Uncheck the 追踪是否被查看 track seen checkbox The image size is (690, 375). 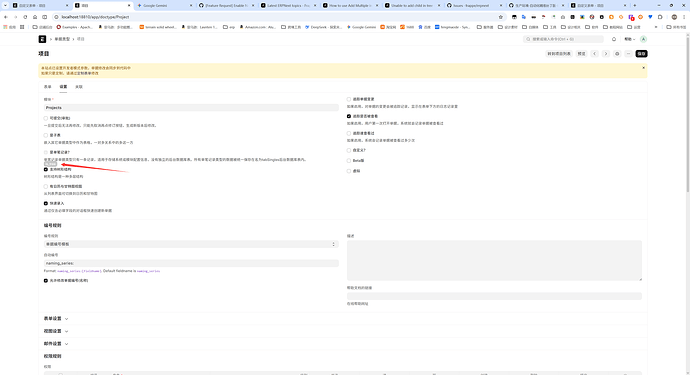[x=349, y=116]
